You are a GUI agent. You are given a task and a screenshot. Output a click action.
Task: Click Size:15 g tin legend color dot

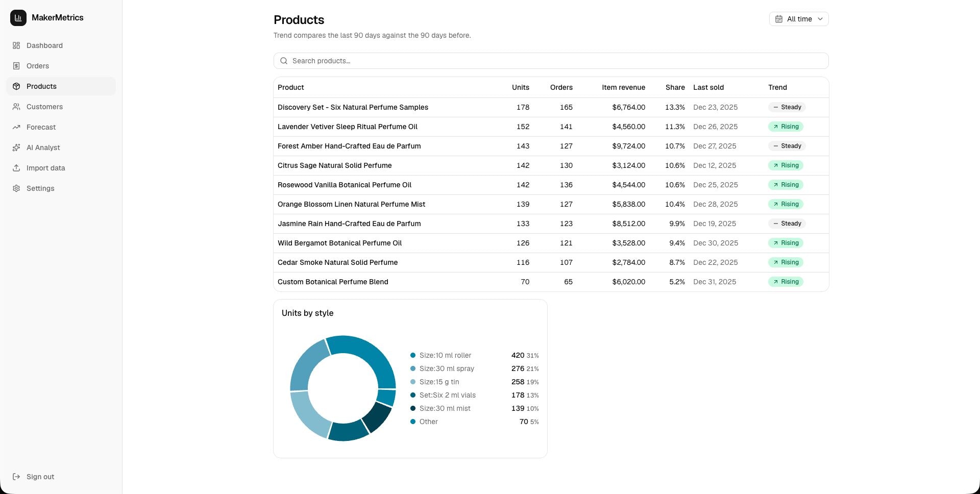point(413,382)
